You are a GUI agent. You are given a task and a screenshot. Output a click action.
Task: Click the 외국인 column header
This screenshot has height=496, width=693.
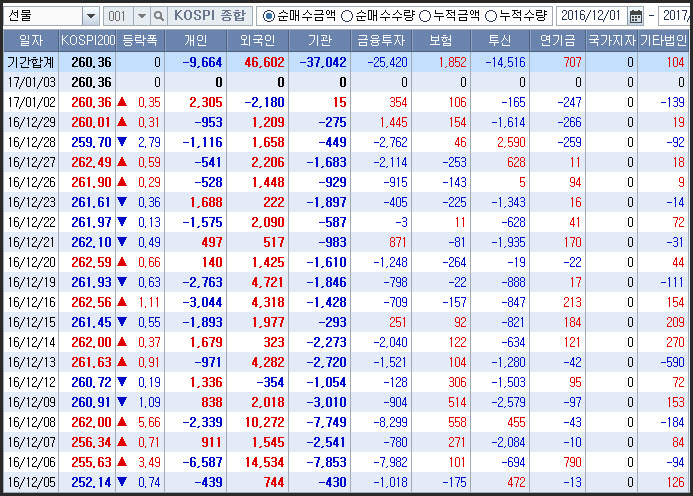point(257,41)
